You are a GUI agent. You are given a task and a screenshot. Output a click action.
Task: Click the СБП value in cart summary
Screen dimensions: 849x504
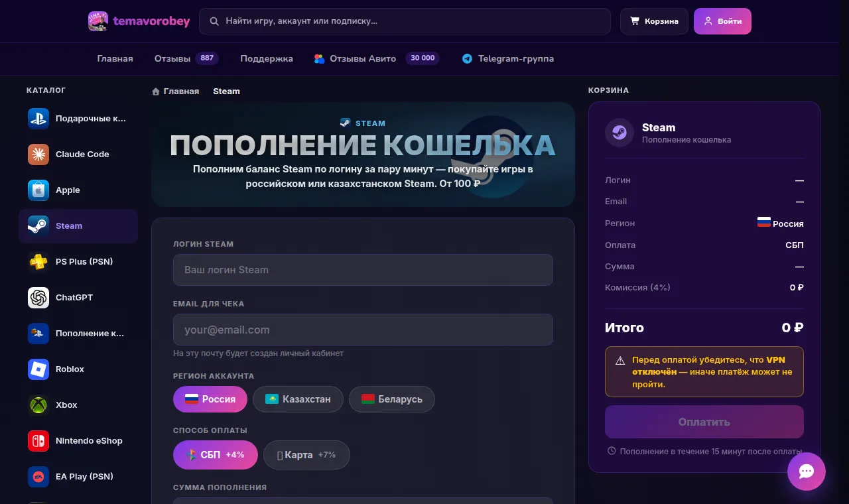point(795,245)
